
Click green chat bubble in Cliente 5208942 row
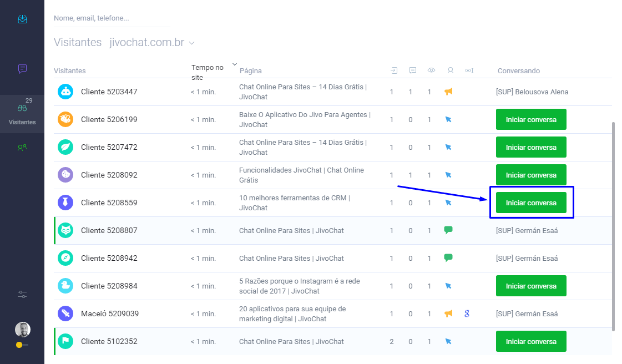click(448, 257)
